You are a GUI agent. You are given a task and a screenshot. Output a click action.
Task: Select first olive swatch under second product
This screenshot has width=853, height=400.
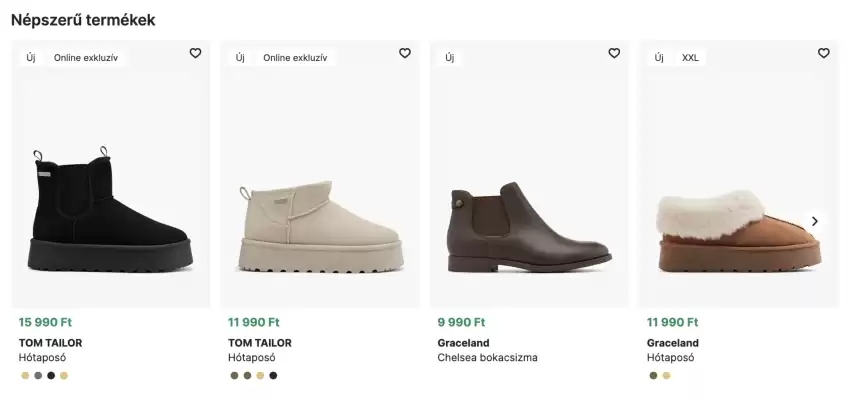tap(234, 376)
